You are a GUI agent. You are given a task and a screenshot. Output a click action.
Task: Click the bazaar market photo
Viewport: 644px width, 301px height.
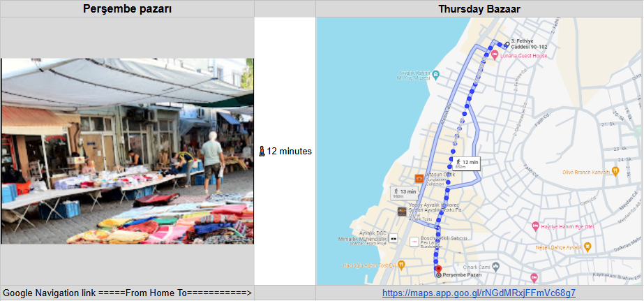click(127, 151)
